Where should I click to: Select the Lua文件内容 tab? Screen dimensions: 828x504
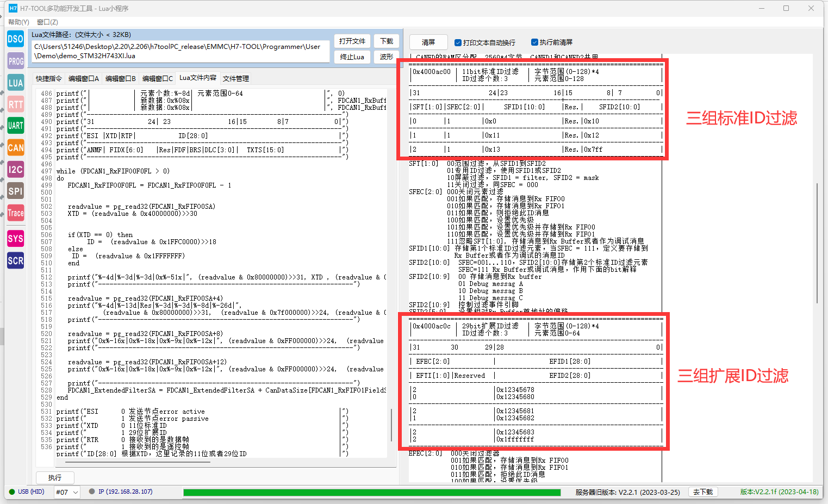198,78
